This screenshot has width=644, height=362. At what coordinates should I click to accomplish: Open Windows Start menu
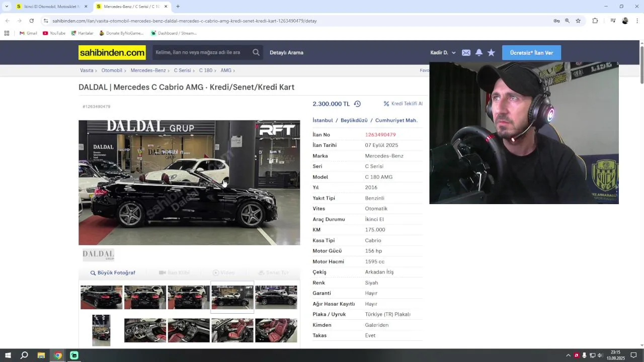pos(8,355)
